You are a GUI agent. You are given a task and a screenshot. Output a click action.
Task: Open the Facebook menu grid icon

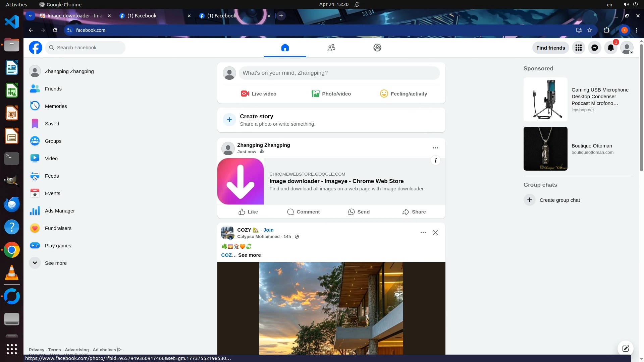click(578, 48)
